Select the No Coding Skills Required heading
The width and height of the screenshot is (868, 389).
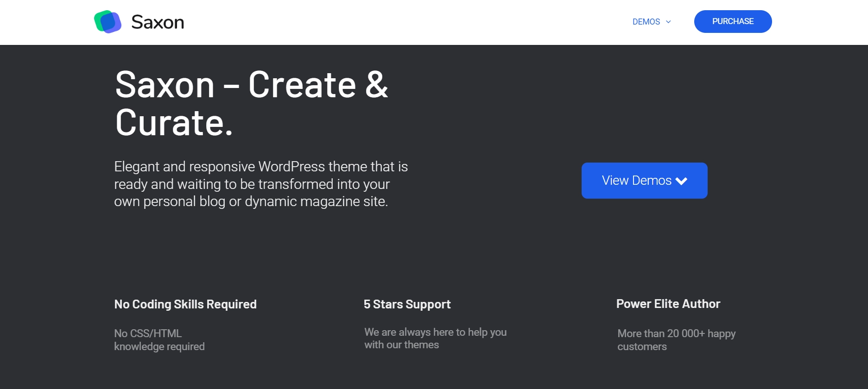[x=185, y=304]
